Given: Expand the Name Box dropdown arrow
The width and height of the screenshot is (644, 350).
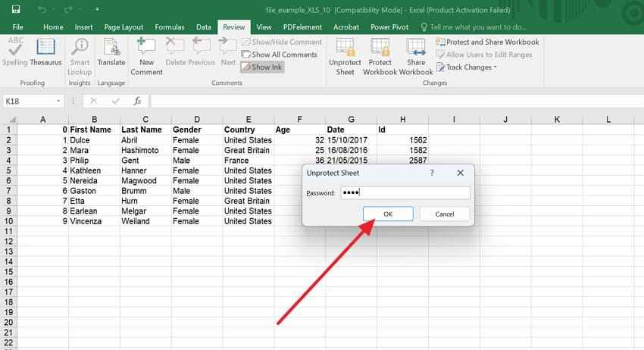Looking at the screenshot, I should click(58, 101).
